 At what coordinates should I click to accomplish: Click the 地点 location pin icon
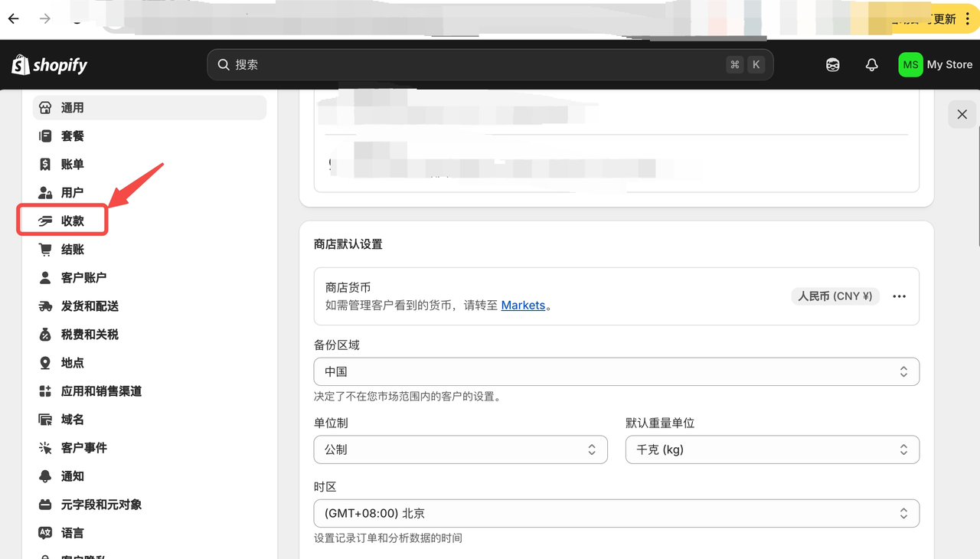45,363
